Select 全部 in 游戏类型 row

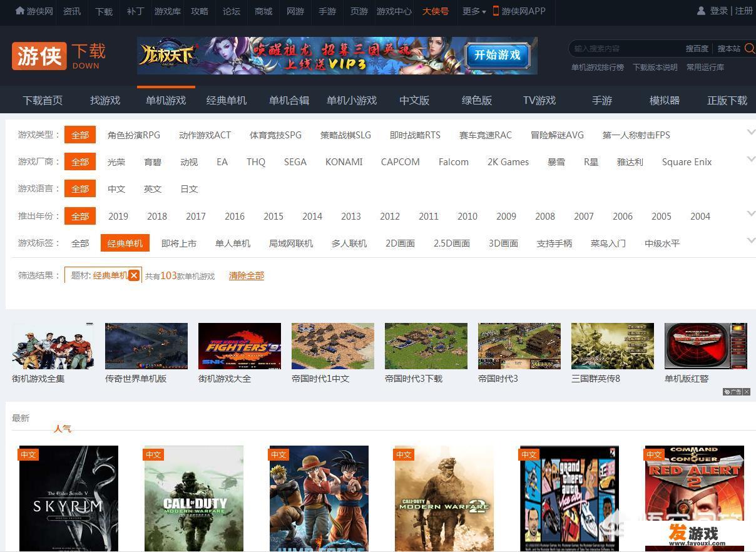click(80, 135)
